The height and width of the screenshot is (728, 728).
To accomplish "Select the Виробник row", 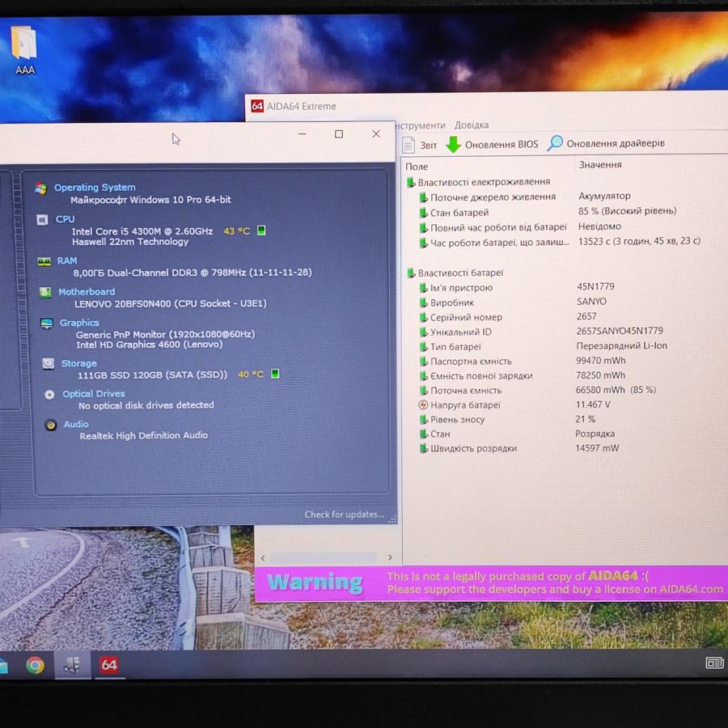I will tap(513, 303).
